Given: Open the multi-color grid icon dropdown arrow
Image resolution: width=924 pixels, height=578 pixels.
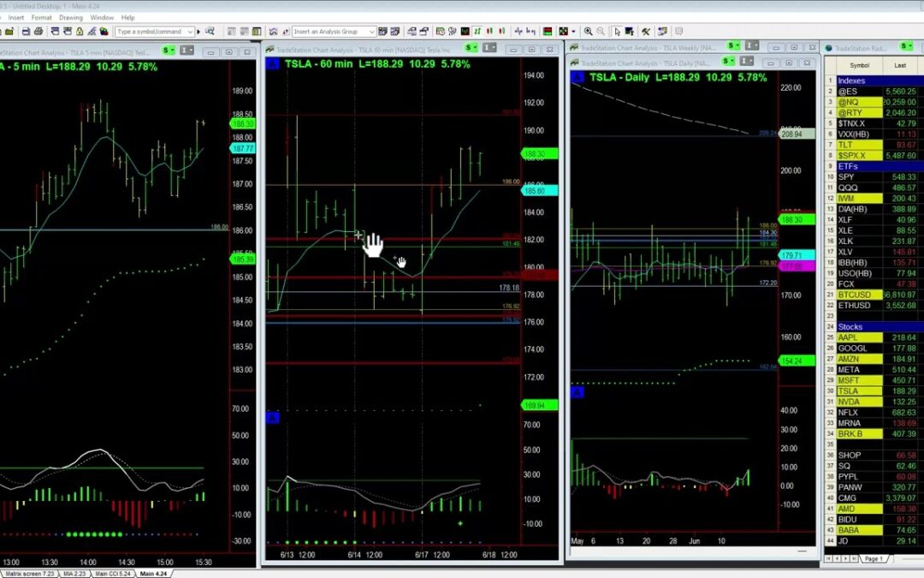Looking at the screenshot, I should (x=573, y=32).
